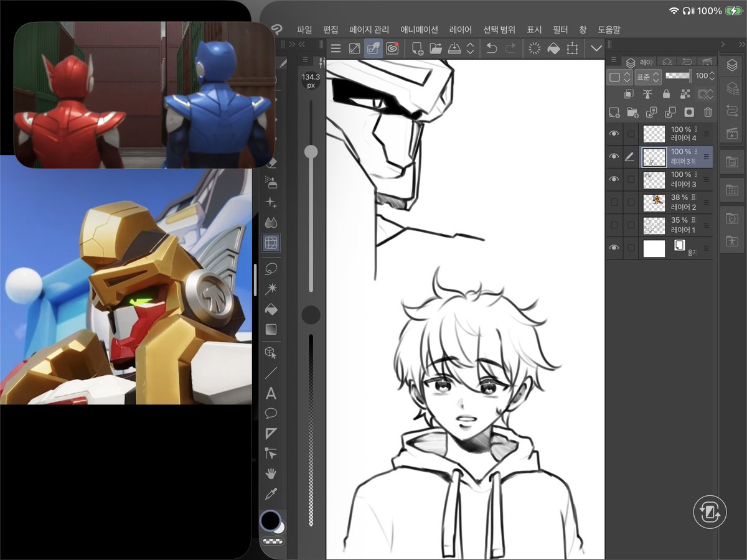
Task: Open the save options up-down arrows
Action: [471, 49]
